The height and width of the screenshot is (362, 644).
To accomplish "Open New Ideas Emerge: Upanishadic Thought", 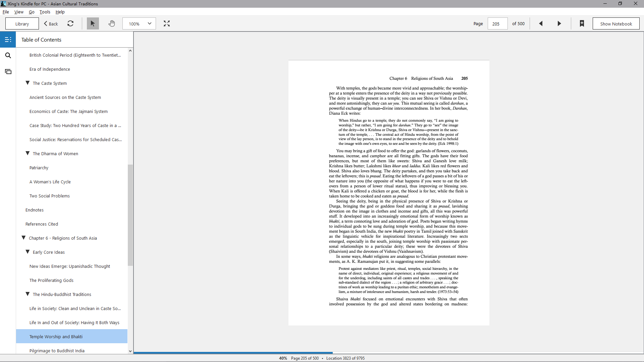I will point(70,266).
